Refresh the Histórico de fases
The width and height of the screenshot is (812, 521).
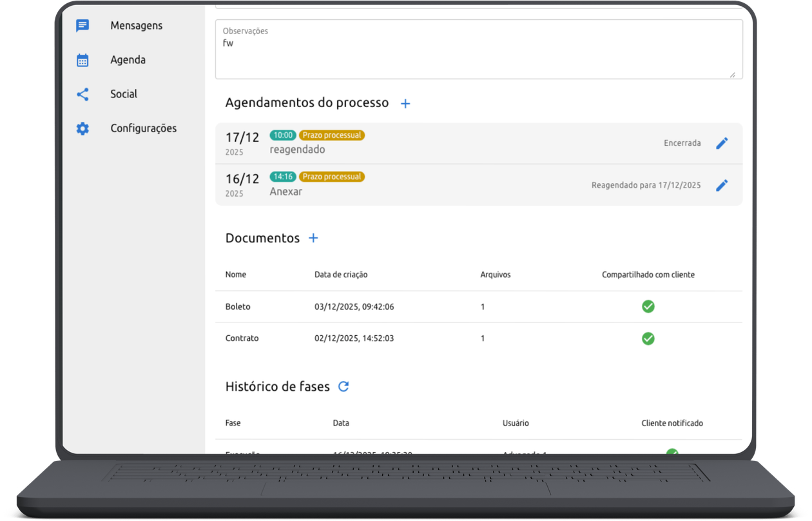click(x=343, y=386)
